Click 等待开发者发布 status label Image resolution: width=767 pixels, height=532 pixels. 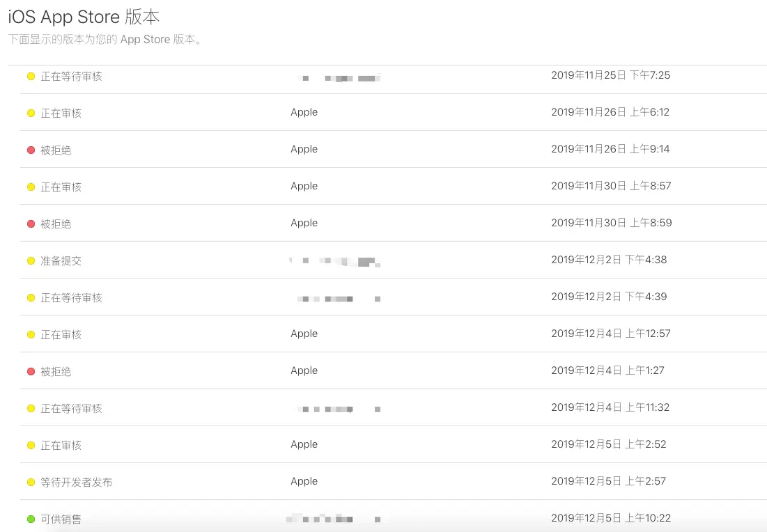(x=77, y=482)
